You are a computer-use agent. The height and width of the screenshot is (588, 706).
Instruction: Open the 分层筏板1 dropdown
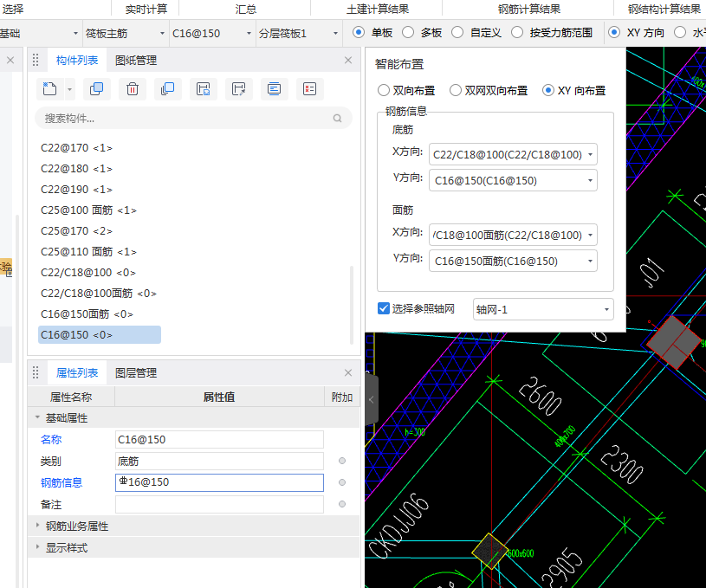(x=335, y=33)
